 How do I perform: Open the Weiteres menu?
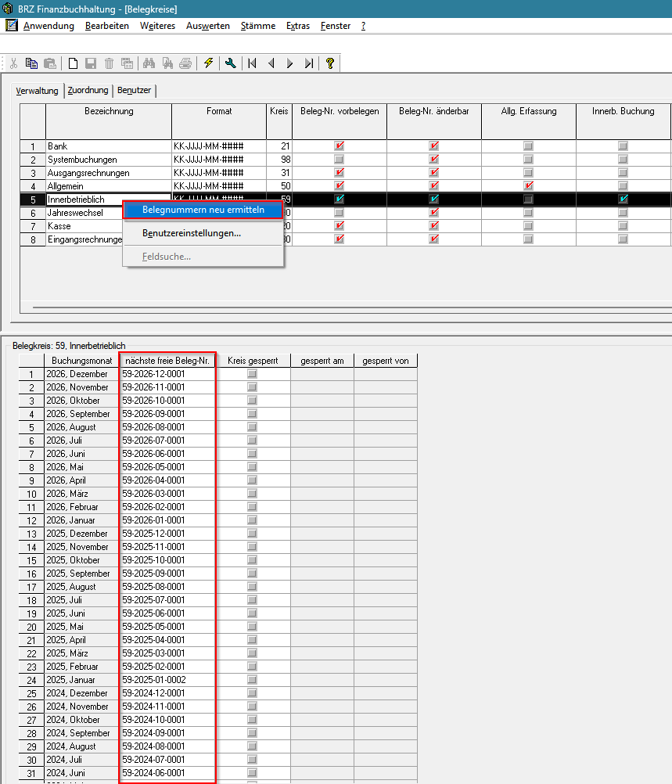tap(157, 26)
